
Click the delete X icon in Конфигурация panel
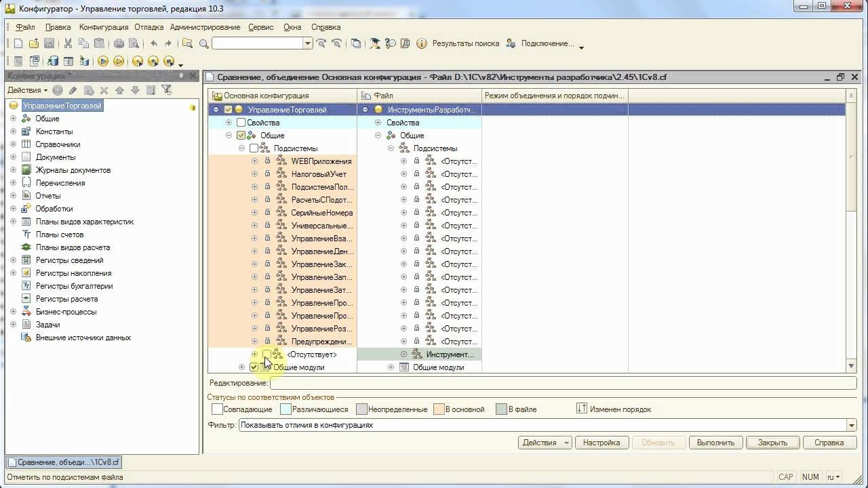pos(104,90)
